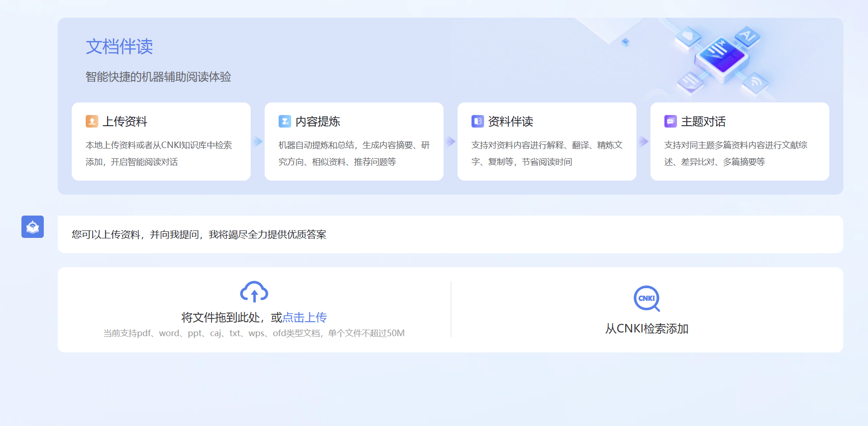This screenshot has height=426, width=868.
Task: Click the arrow between 资料伴读 and 主题对话
Action: tap(643, 141)
